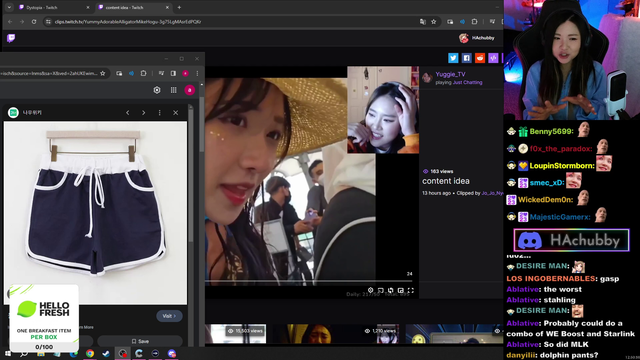The width and height of the screenshot is (640, 360).
Task: Open Extensions puzzle icon in image search window
Action: tap(144, 73)
